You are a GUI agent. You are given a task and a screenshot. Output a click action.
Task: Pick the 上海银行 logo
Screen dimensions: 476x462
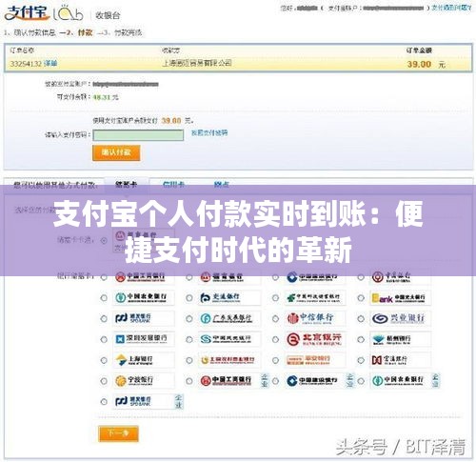[144, 360]
